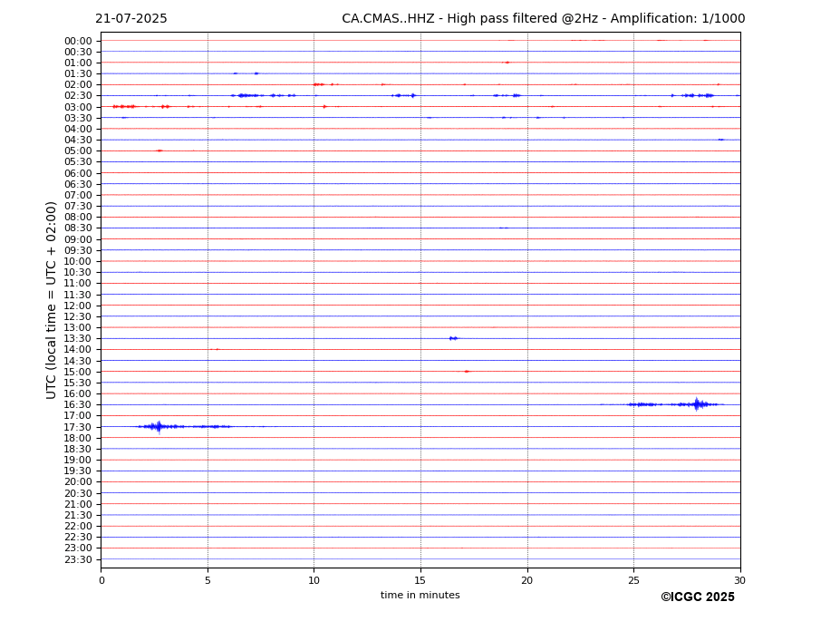Screen dimensions: 840x631
Task: Click the 02:30 time row label
Action: (78, 96)
